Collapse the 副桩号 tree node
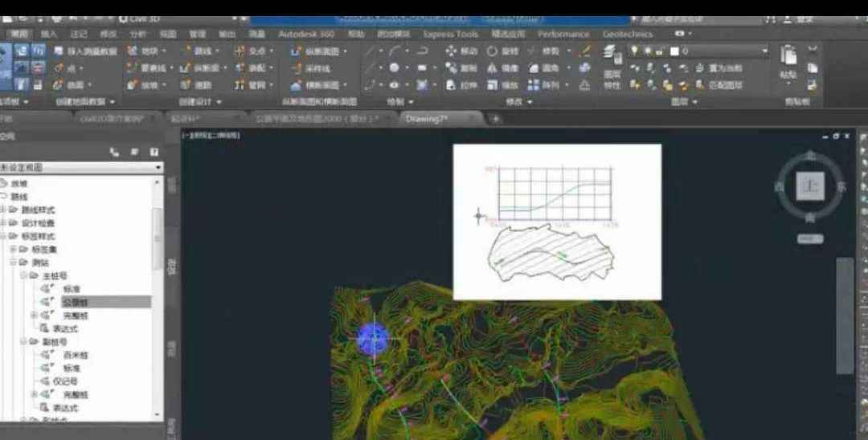868x440 pixels. (x=24, y=341)
